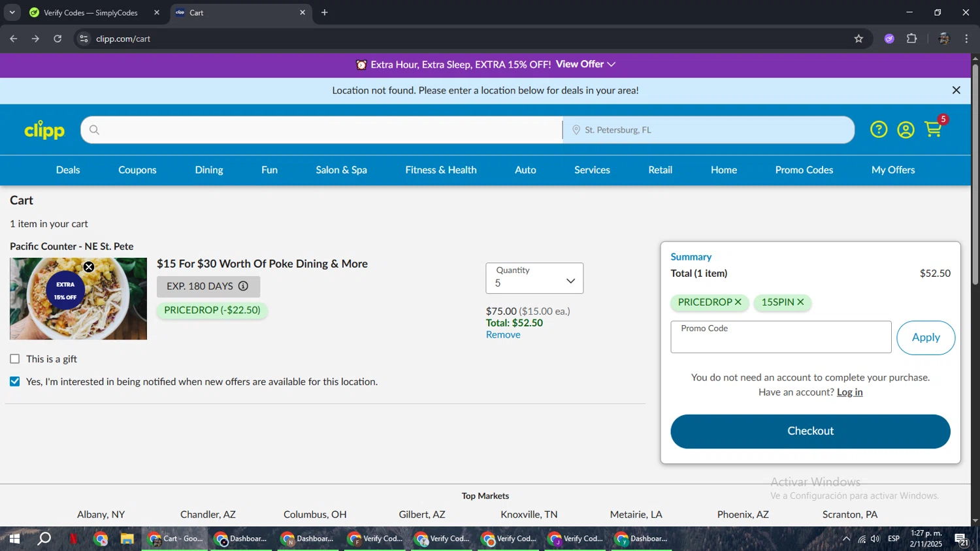Click the location pin icon
The width and height of the screenshot is (980, 551).
pos(576,130)
